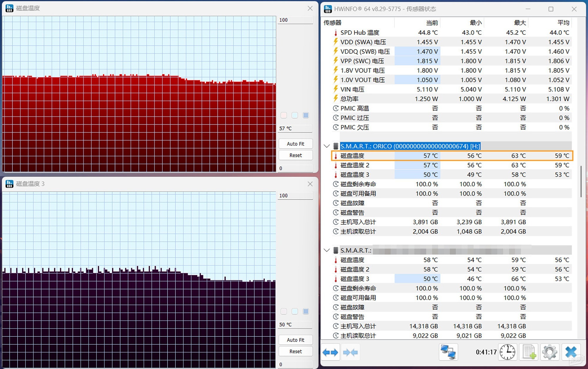
Task: Click the sensor list vertical scrollbar thumb
Action: click(581, 182)
